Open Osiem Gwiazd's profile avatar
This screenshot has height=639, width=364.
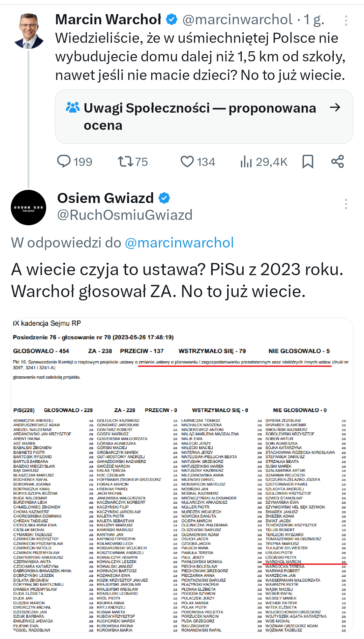(x=29, y=207)
